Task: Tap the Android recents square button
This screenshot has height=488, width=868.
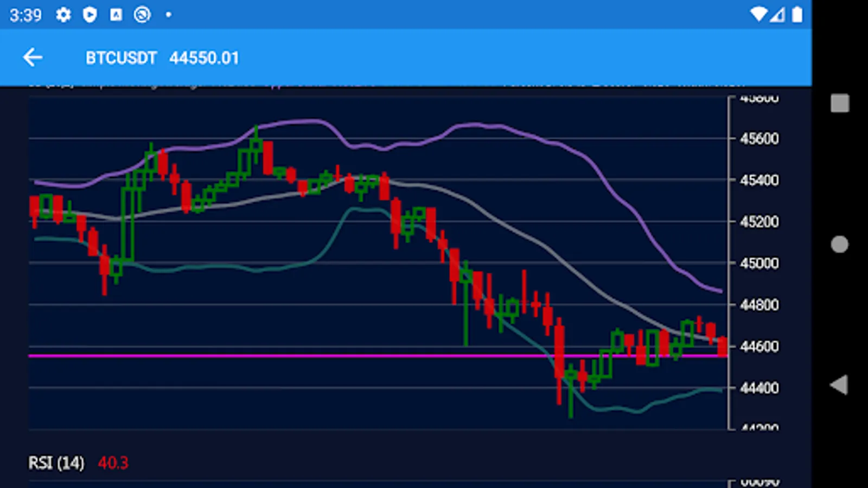Action: [840, 103]
